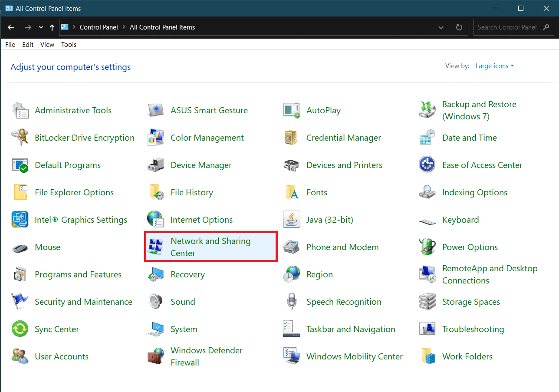The image size is (559, 392).
Task: Open the Phone and Modem icon
Action: point(292,247)
